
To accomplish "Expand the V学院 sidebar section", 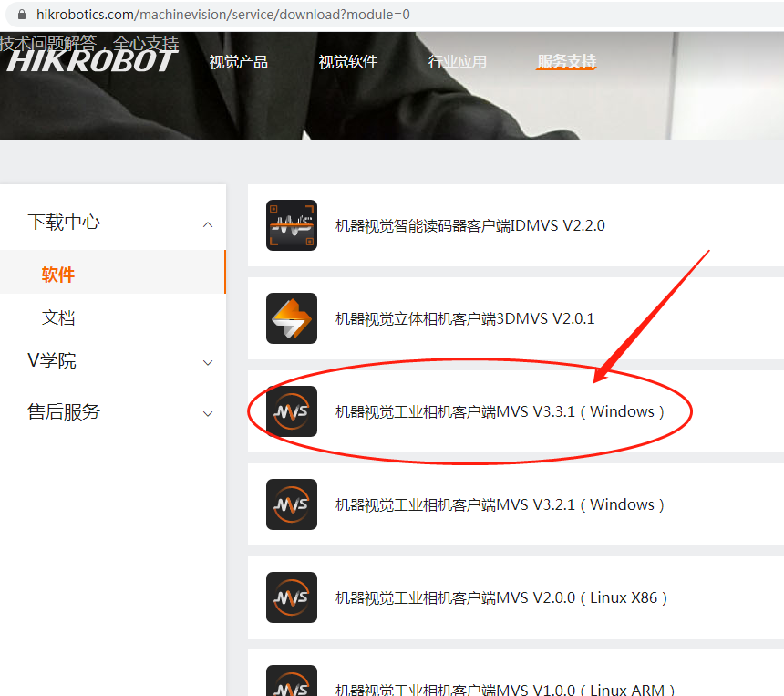I will 208,361.
